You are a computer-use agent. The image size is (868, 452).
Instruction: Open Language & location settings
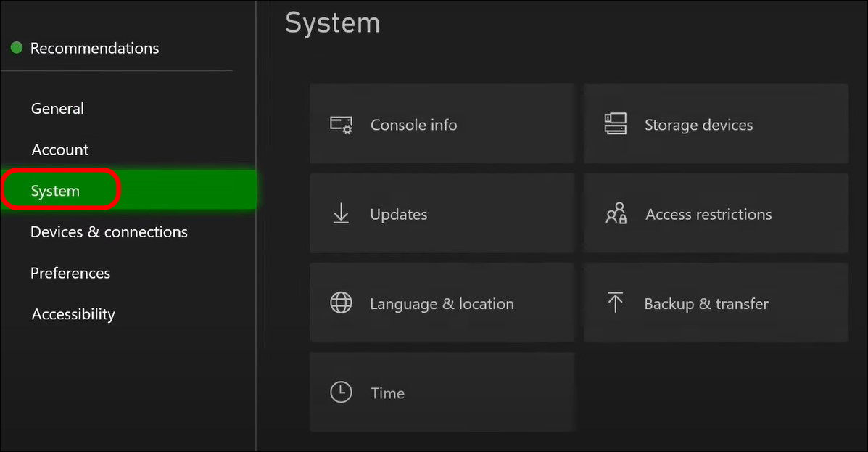pos(442,303)
